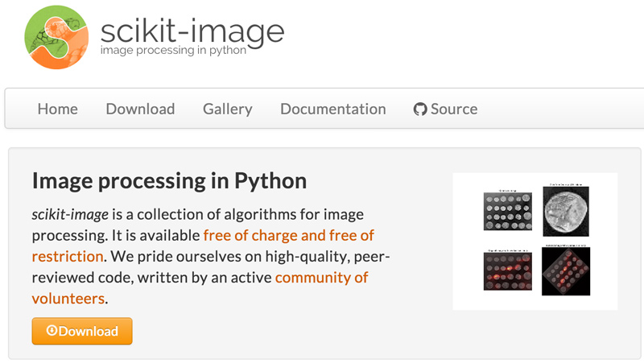This screenshot has height=363, width=644.
Task: Go to the Home navigation item
Action: tap(58, 109)
